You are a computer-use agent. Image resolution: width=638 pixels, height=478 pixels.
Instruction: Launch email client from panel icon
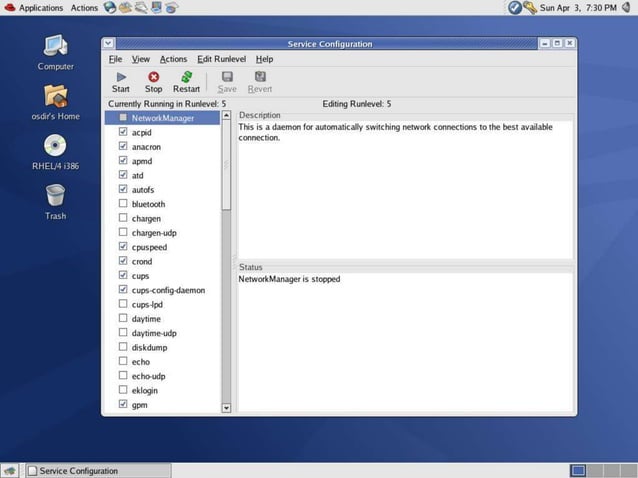(125, 7)
